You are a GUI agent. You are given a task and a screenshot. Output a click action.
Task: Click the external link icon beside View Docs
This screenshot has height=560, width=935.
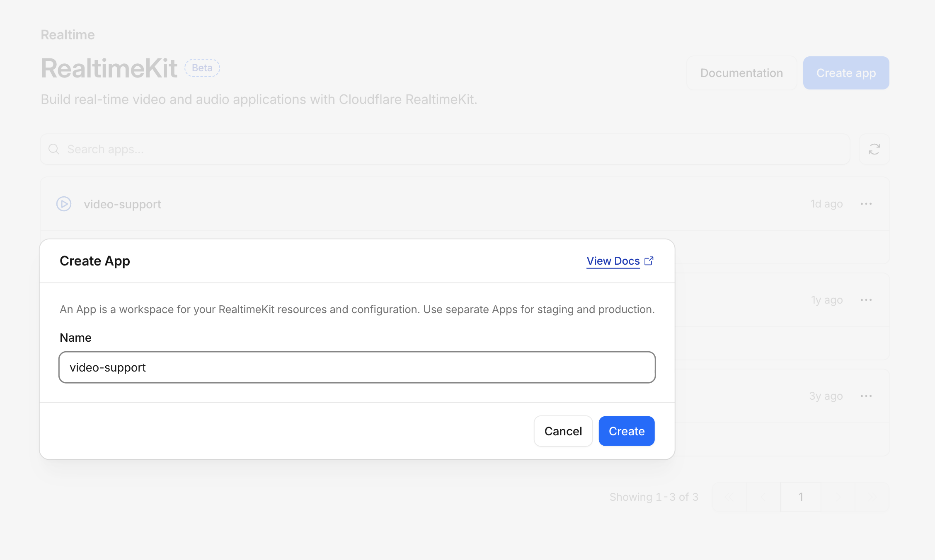pos(649,261)
